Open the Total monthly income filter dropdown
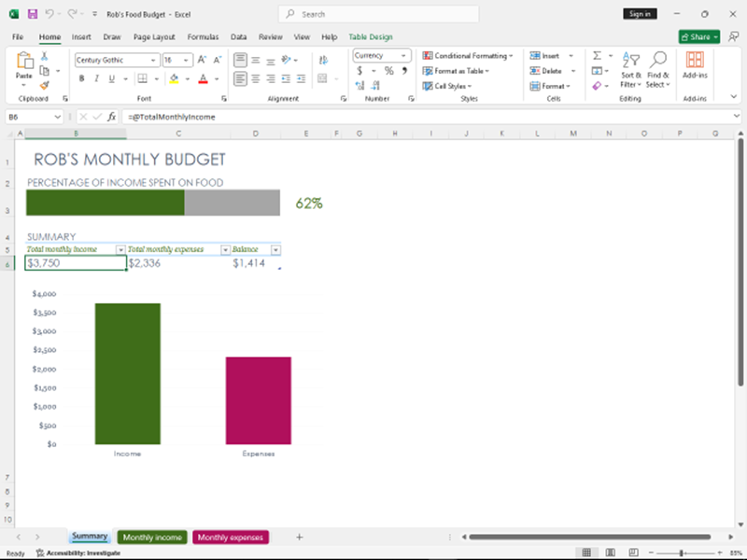This screenshot has height=560, width=747. [120, 250]
